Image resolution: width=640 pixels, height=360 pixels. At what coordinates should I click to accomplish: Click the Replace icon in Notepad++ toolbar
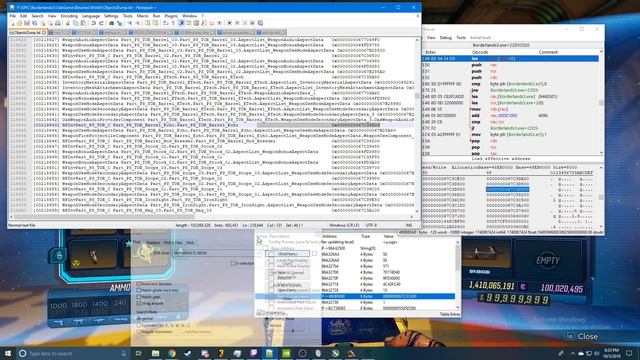pyautogui.click(x=119, y=23)
